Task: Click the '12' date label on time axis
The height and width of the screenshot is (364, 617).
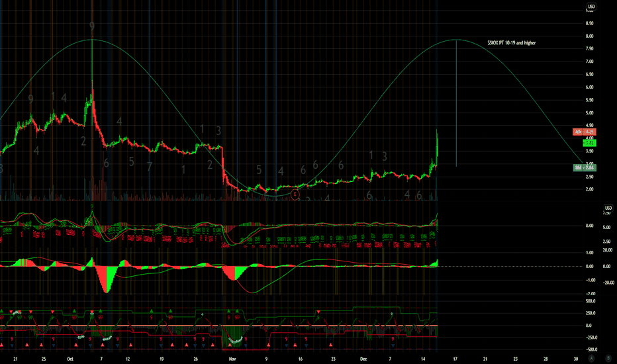Action: (128, 359)
